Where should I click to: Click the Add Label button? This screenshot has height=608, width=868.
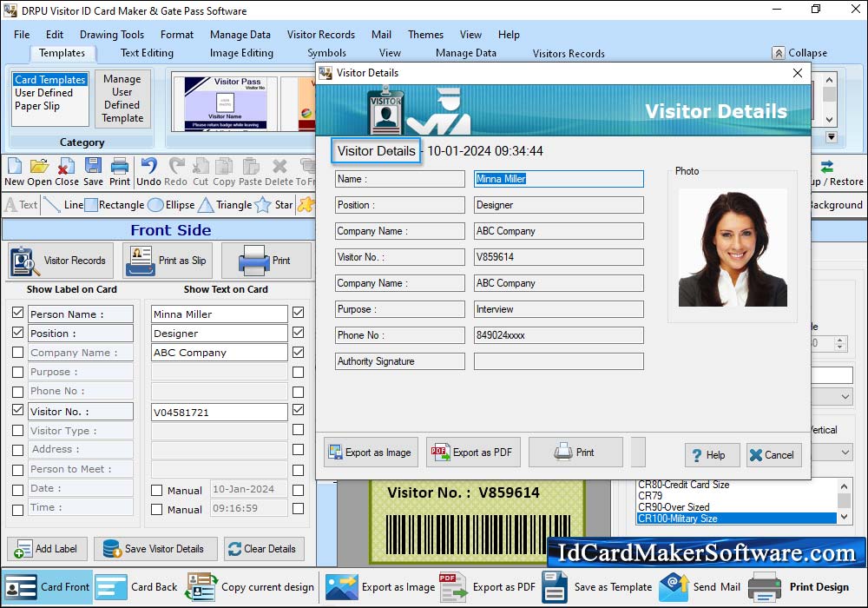(47, 549)
